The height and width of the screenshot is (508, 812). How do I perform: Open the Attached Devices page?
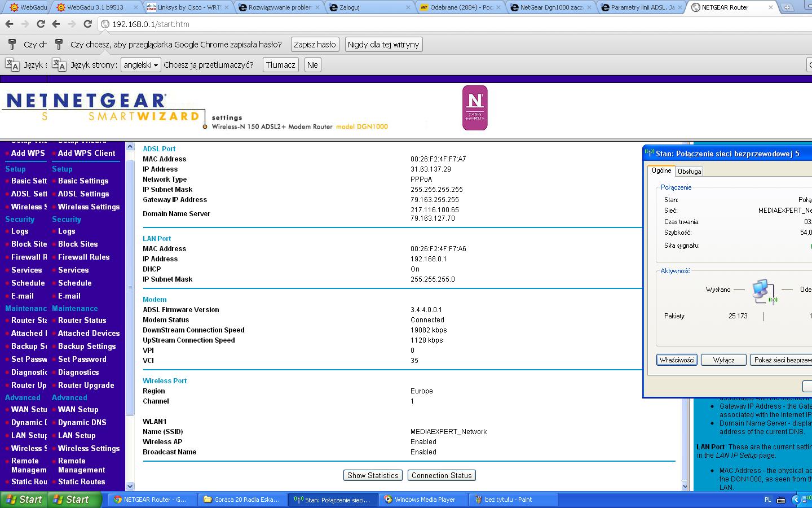coord(89,333)
